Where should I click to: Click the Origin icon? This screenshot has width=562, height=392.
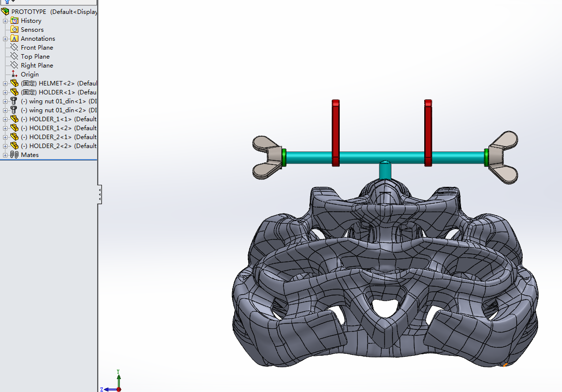(x=14, y=74)
